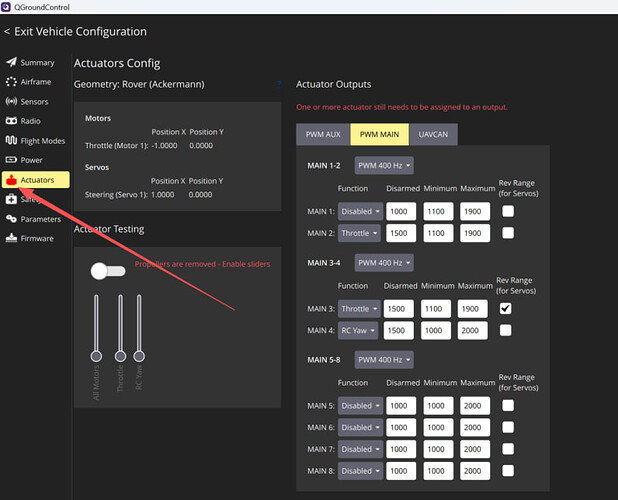Open MAIN 7 function dropdown

[360, 449]
